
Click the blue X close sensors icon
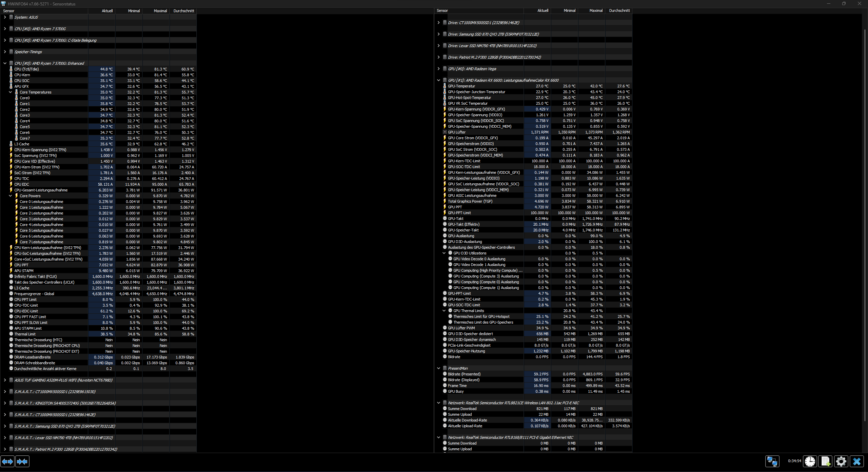[x=857, y=461]
